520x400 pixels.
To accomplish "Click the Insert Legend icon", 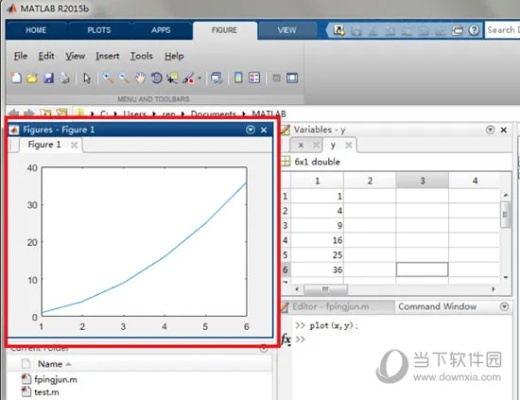I will click(x=254, y=78).
